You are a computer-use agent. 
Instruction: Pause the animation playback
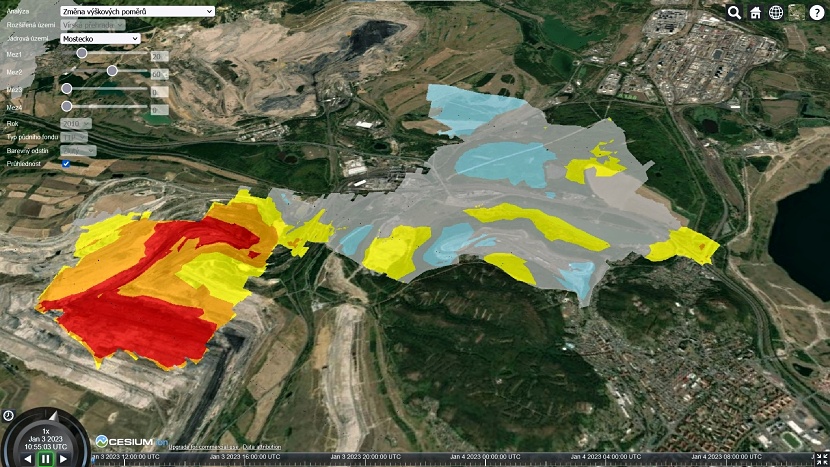[x=46, y=459]
